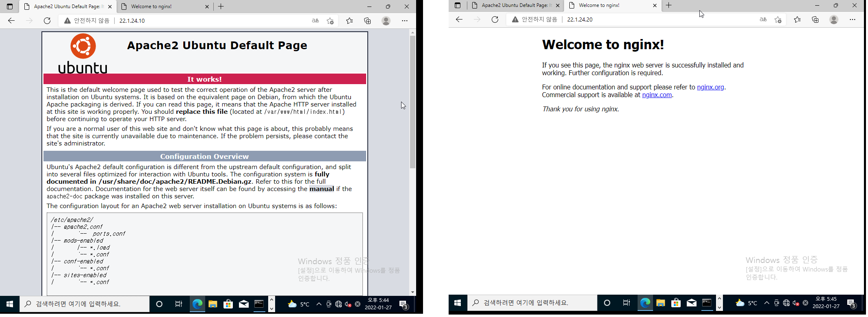
Task: Open tab actions menu icon in right browser
Action: click(x=458, y=5)
